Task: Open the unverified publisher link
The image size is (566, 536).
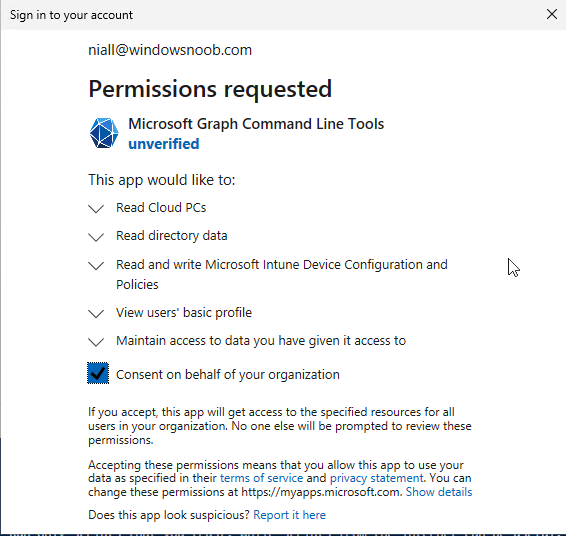Action: click(x=164, y=144)
